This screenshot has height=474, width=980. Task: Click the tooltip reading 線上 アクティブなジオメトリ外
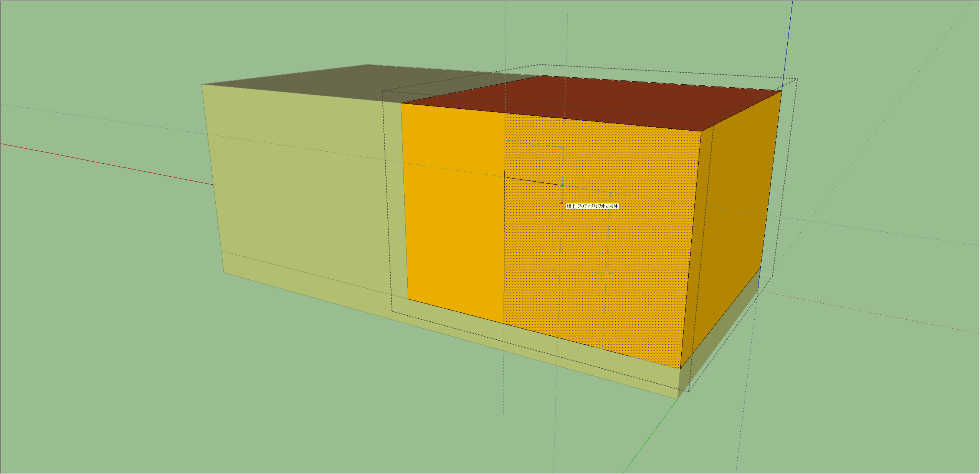tap(593, 207)
